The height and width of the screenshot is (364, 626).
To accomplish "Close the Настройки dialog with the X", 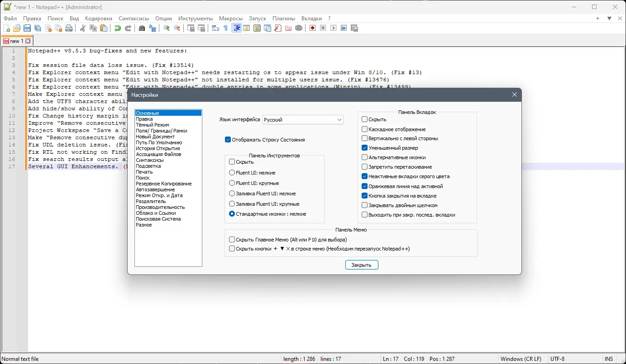I will click(x=514, y=95).
